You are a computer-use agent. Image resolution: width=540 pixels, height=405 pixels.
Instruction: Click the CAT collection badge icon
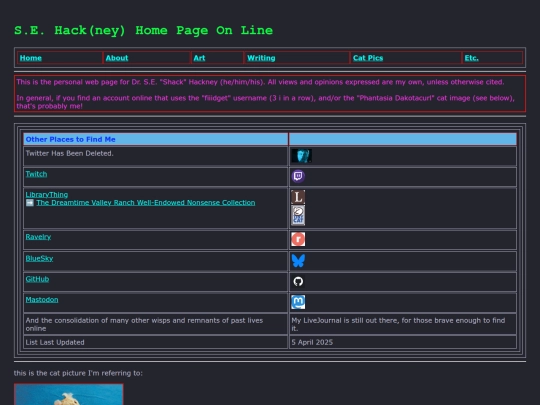click(x=298, y=215)
